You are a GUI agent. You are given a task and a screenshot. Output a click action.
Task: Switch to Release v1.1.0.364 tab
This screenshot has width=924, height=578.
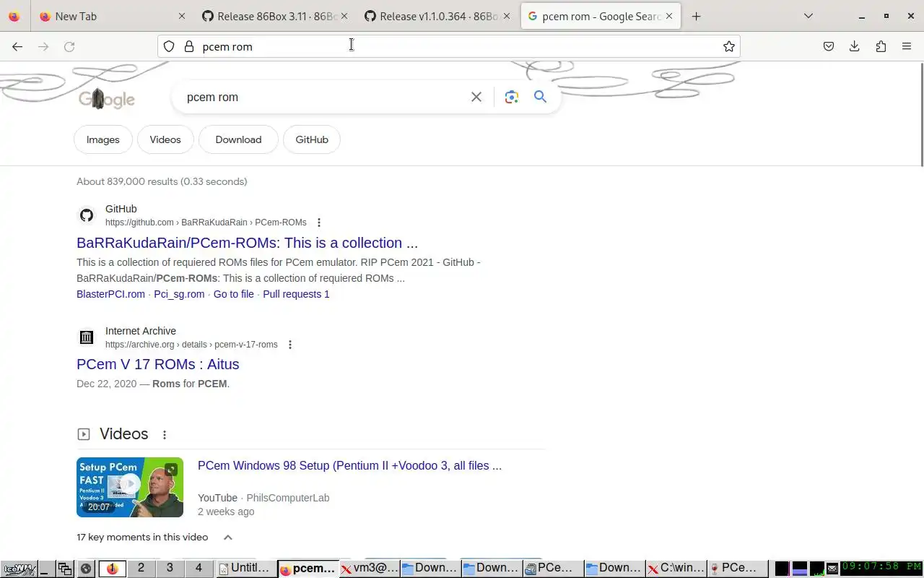click(437, 16)
